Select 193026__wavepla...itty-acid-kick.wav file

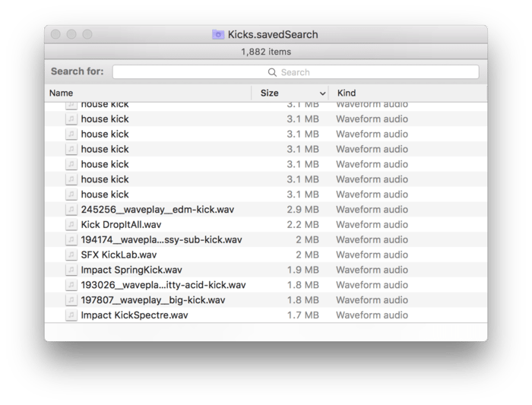266,285
